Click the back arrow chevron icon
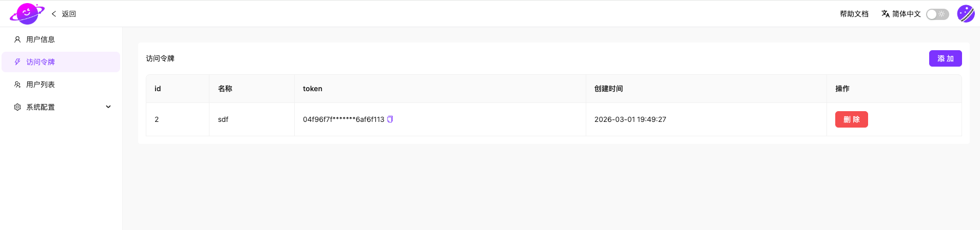The image size is (980, 230). [x=54, y=14]
